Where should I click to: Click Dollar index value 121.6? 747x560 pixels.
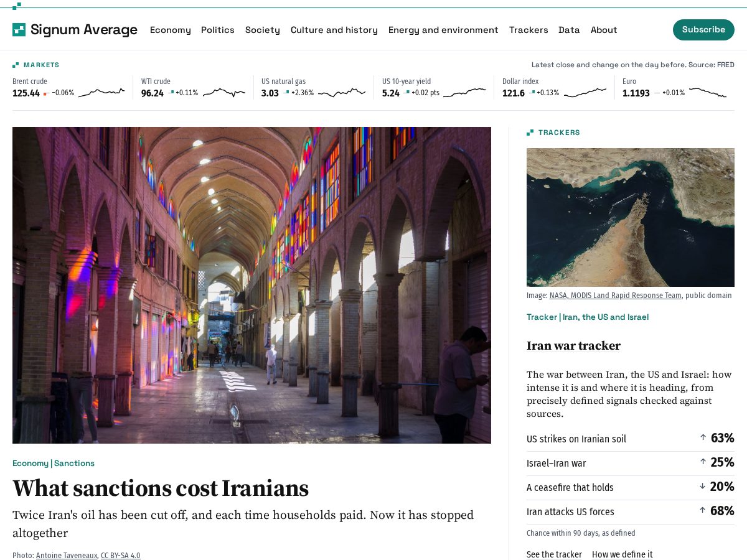click(x=514, y=93)
